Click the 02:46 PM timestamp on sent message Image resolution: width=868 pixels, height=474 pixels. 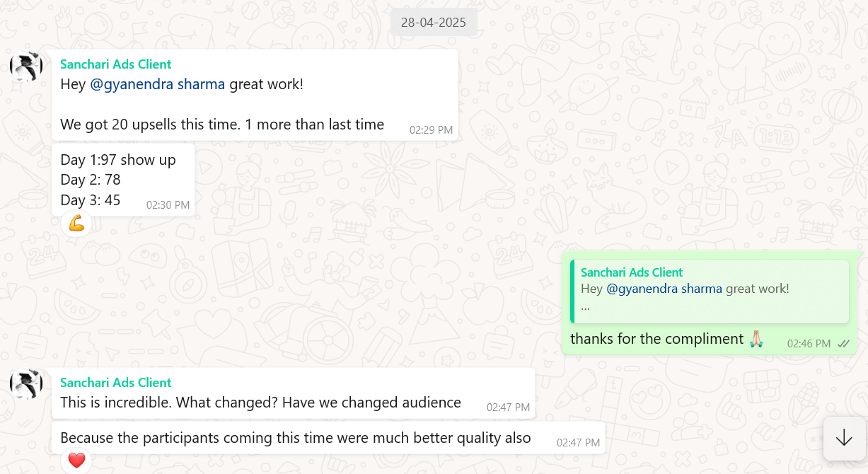(809, 344)
